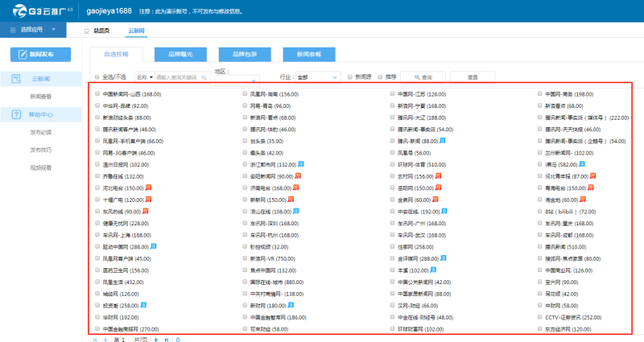Open the 地区 region dropdown
The image size is (644, 342).
click(x=237, y=80)
